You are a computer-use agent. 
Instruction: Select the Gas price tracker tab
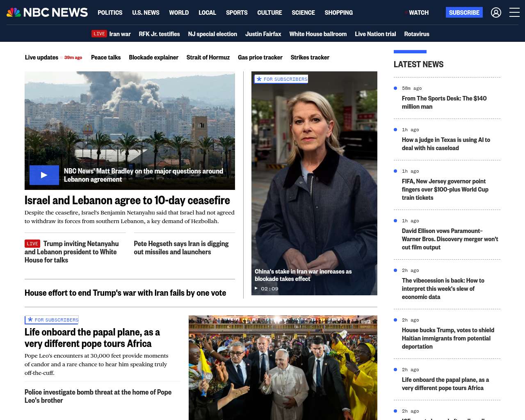point(260,57)
